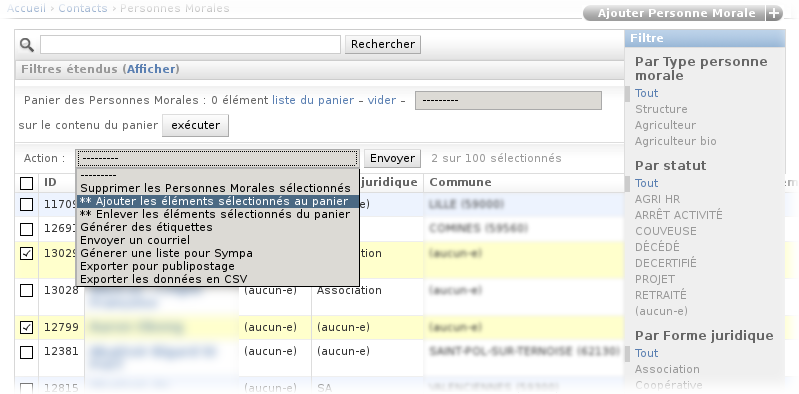
Task: Toggle the select-all checkbox in table header
Action: pyautogui.click(x=26, y=183)
